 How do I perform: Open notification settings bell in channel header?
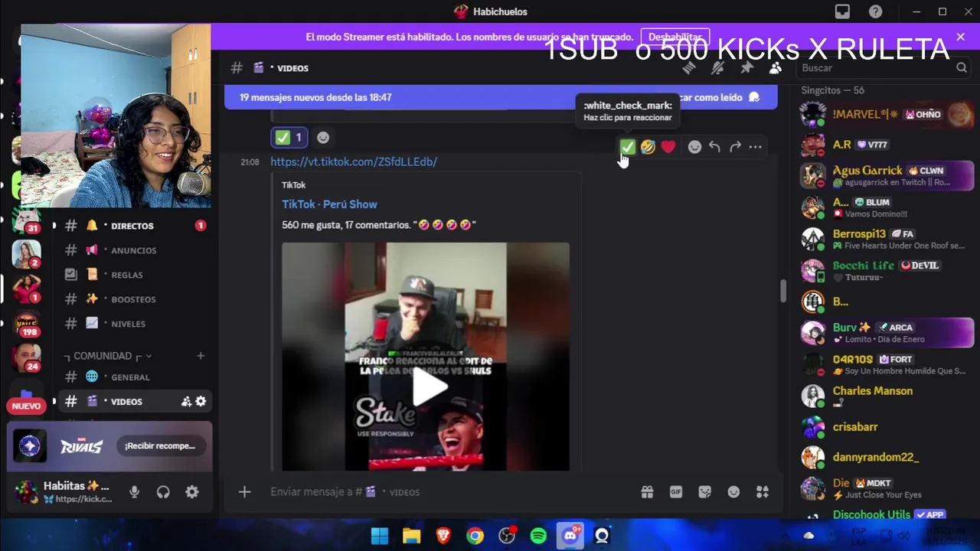[x=717, y=68]
